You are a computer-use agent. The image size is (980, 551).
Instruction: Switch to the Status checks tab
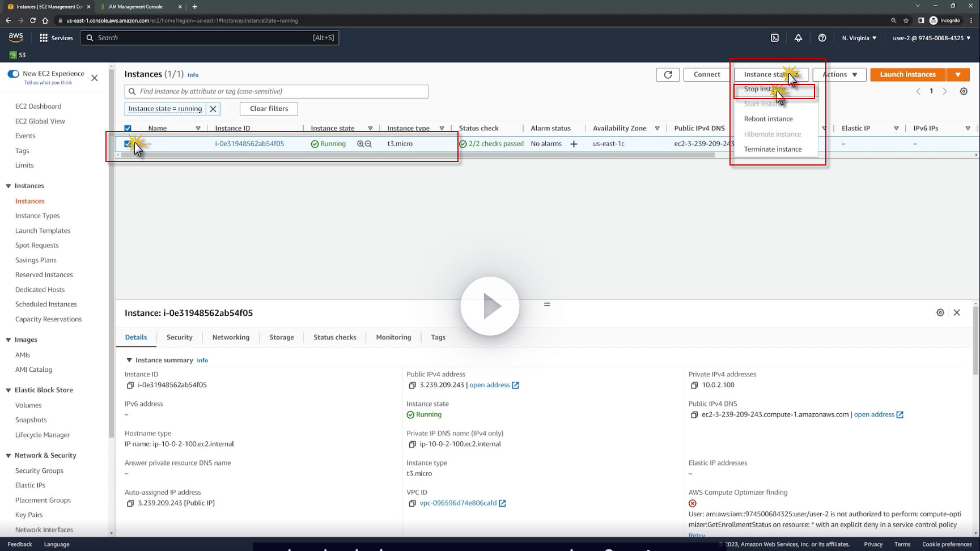click(x=335, y=337)
